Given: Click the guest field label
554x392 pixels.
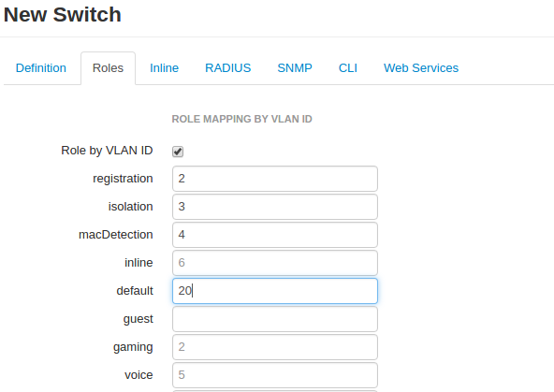Looking at the screenshot, I should click(x=138, y=319).
